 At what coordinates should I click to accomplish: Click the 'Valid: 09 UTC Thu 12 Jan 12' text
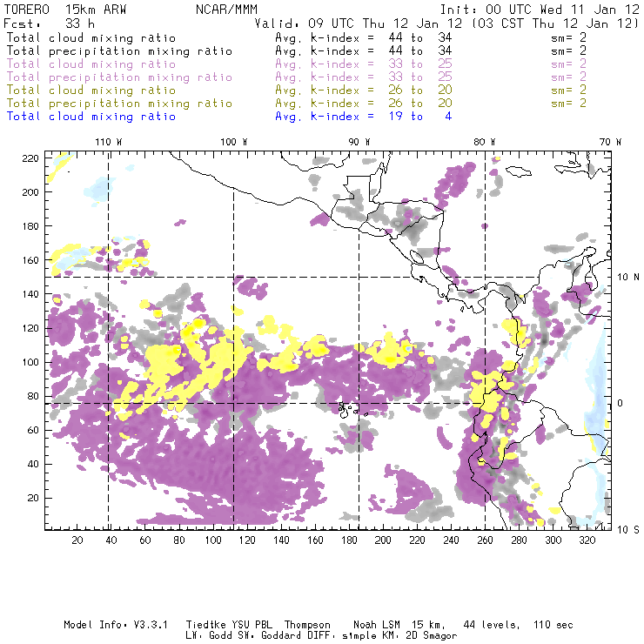(359, 23)
